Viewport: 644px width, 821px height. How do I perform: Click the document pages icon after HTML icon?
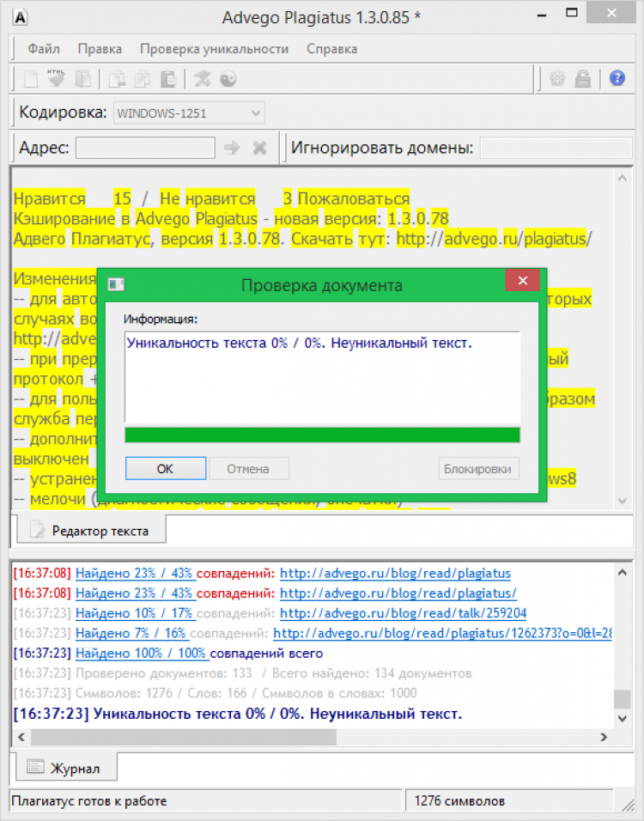82,79
